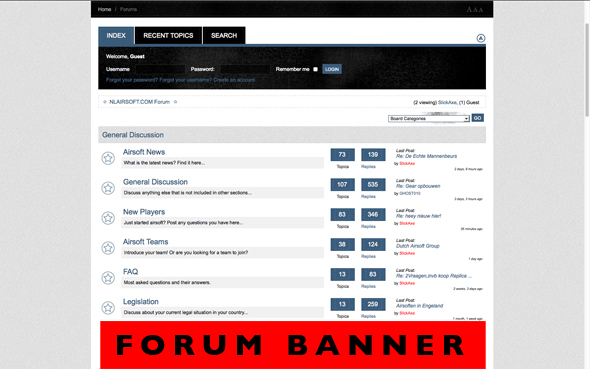Open GHOST010 author profile link

(x=410, y=193)
